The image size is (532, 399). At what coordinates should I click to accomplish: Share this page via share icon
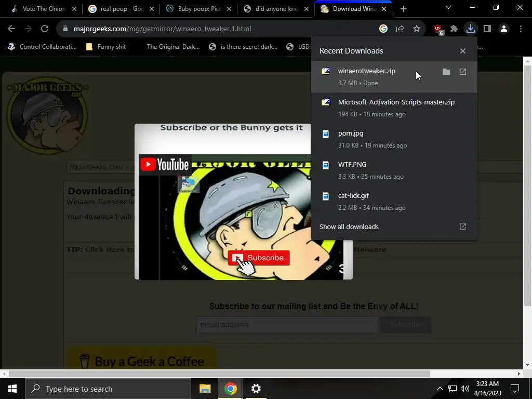click(x=400, y=29)
